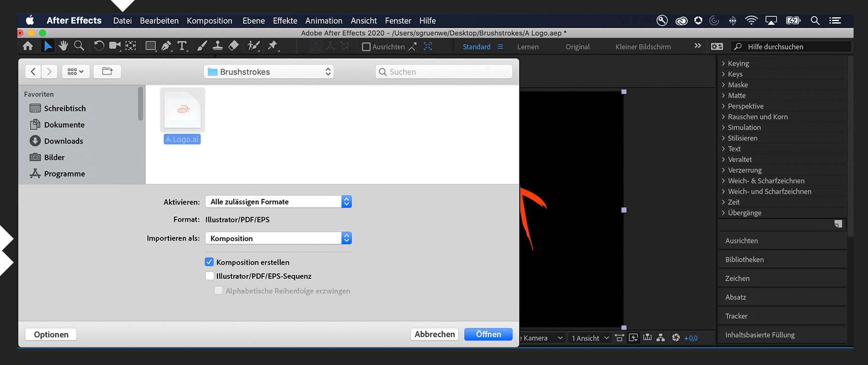
Task: Switch to the Kleiner Bildschirm workspace
Action: [643, 47]
